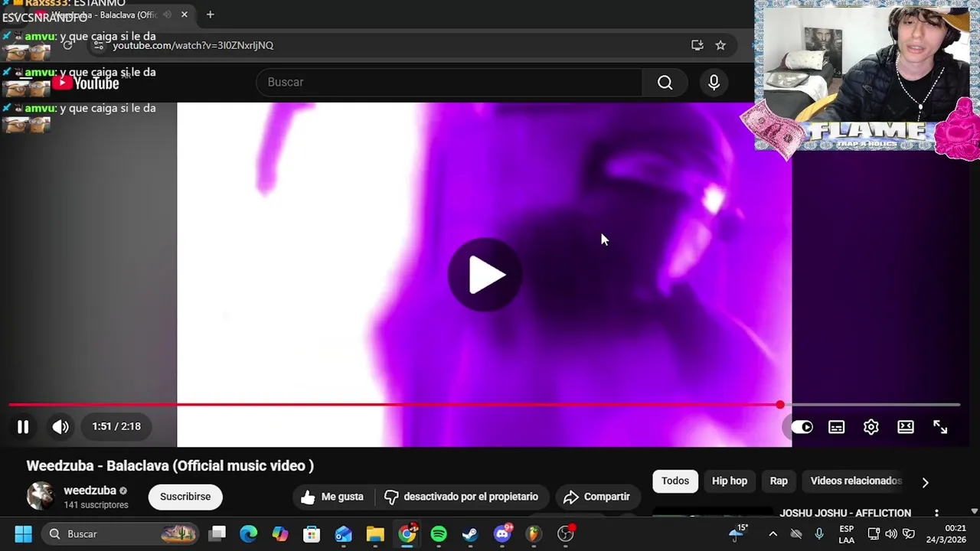Open Microsoft Store from taskbar
This screenshot has height=551, width=980.
[312, 533]
